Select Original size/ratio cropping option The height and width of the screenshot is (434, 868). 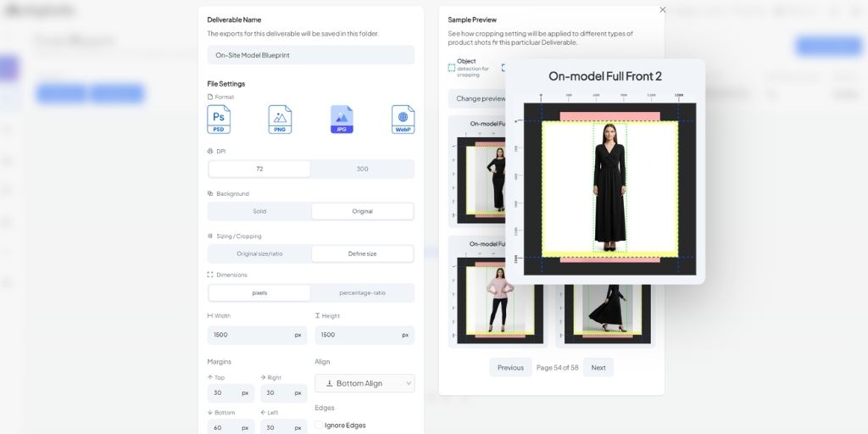pos(259,253)
